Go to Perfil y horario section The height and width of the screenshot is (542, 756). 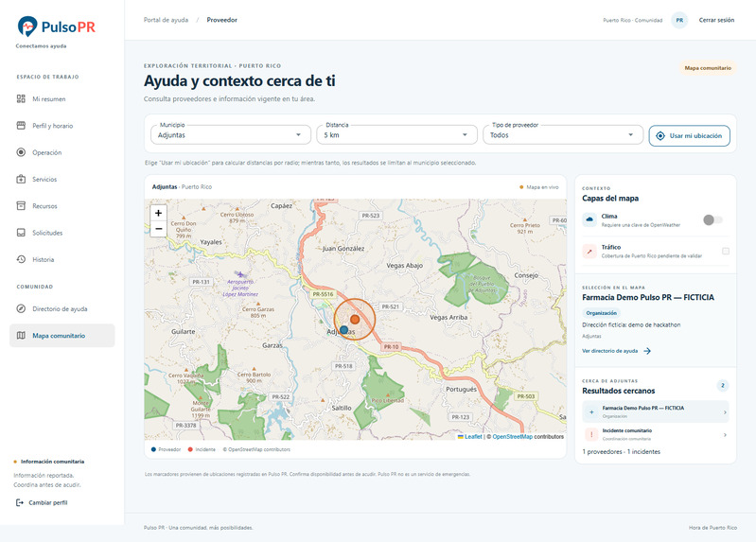[62, 126]
